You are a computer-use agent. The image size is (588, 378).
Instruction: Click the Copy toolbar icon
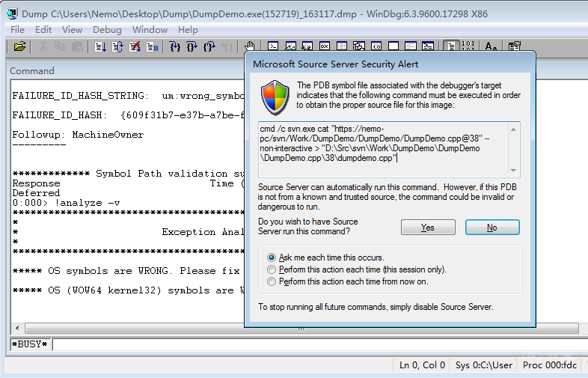[x=60, y=46]
